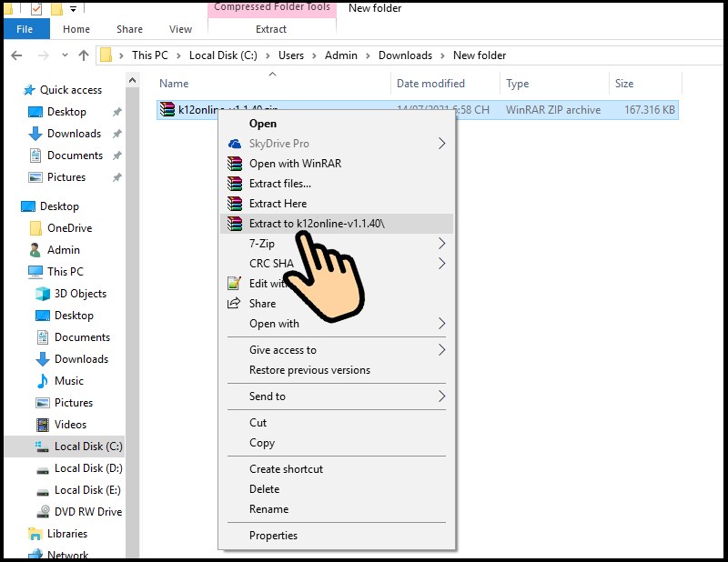The height and width of the screenshot is (562, 728).
Task: Sort by the Date modified column header
Action: [430, 84]
